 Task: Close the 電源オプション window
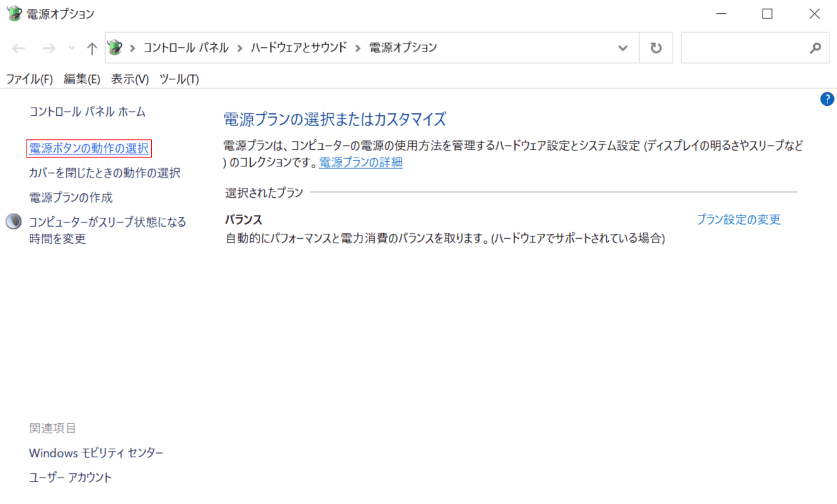(x=814, y=13)
